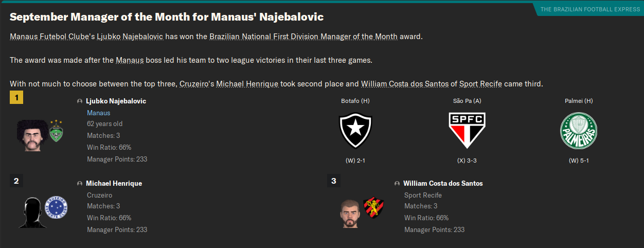Screen dimensions: 644x248
Task: Click the Sport Recife club badge
Action: tap(373, 208)
